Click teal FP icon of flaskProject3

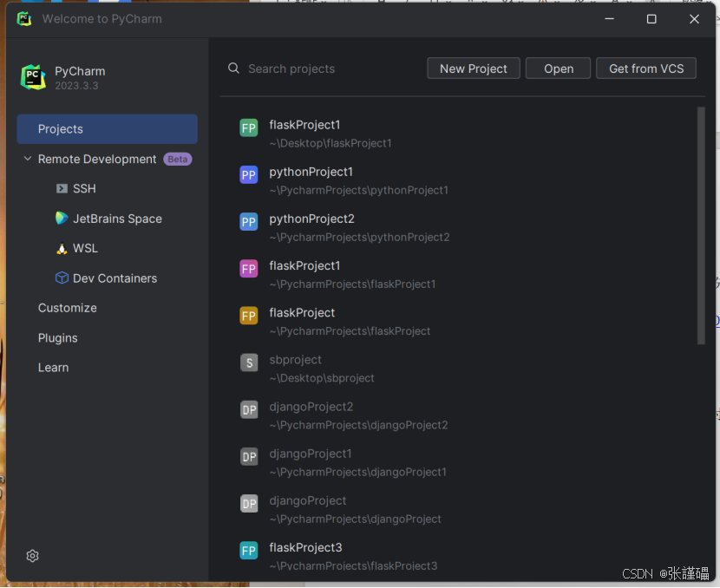[249, 551]
